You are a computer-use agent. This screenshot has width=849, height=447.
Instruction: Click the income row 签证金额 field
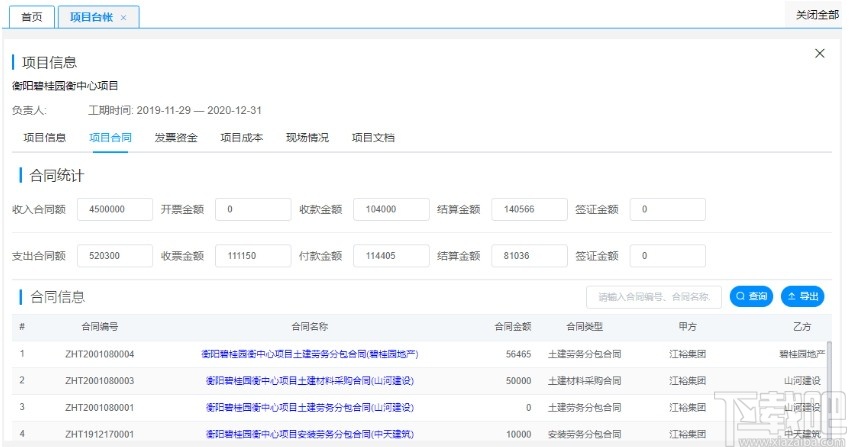pyautogui.click(x=668, y=209)
